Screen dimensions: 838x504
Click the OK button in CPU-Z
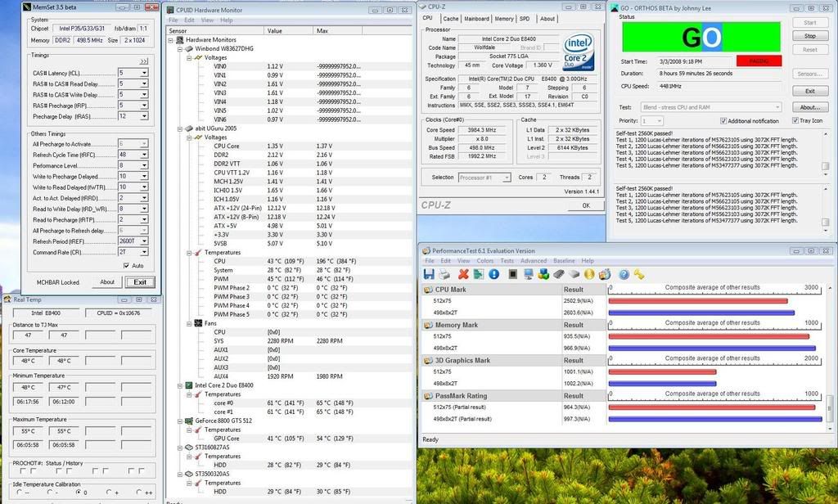click(x=586, y=205)
